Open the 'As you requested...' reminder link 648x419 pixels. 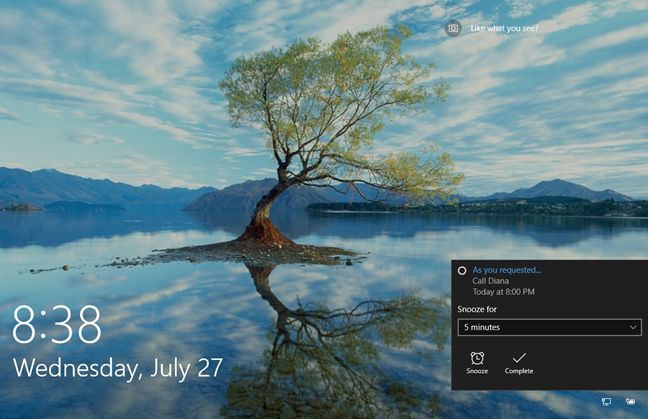[507, 270]
